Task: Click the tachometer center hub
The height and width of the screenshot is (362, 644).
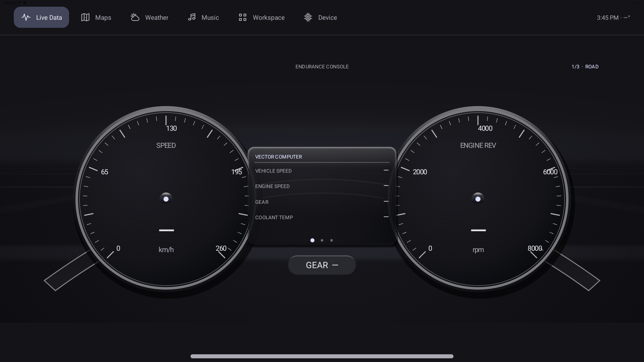Action: coord(478,199)
